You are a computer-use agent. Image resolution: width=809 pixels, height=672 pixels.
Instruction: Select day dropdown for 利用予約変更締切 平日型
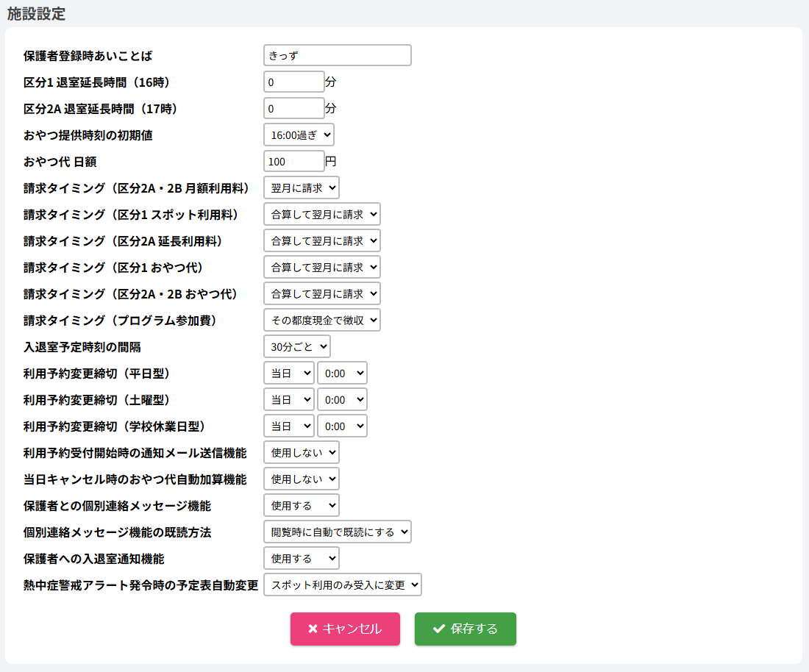pos(289,373)
